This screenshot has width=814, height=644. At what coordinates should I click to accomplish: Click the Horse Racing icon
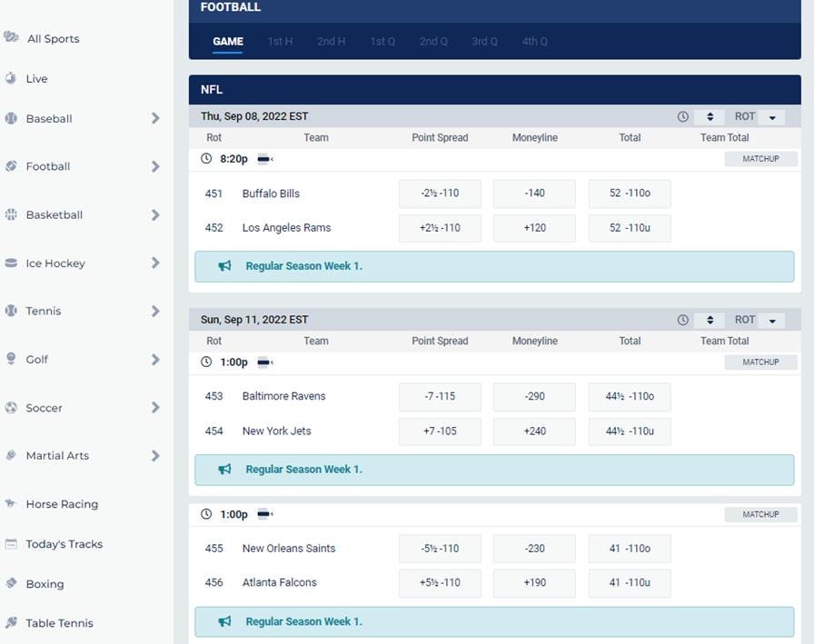tap(10, 503)
